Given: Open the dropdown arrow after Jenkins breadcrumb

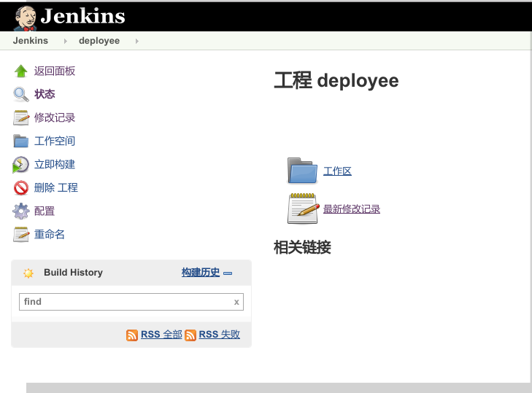Looking at the screenshot, I should click(x=65, y=41).
